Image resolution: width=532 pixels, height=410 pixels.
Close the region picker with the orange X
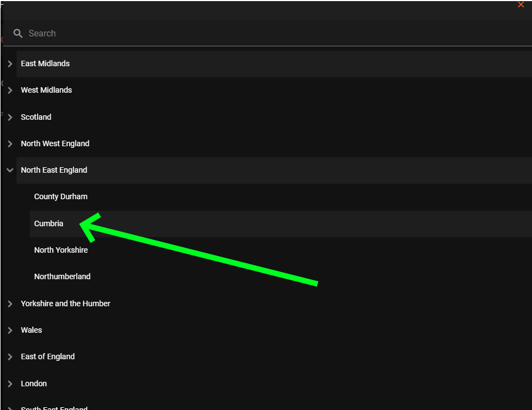520,5
